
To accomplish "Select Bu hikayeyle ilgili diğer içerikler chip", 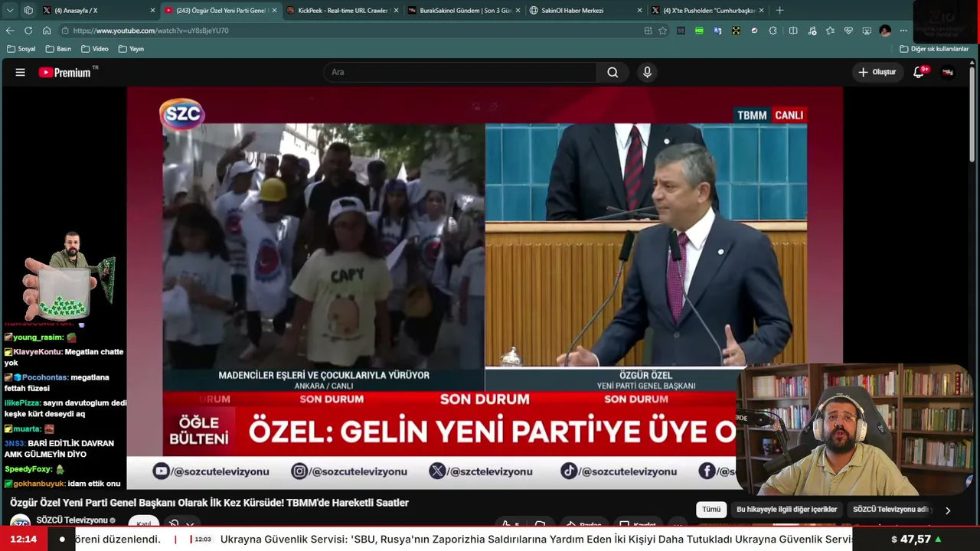I will 786,510.
